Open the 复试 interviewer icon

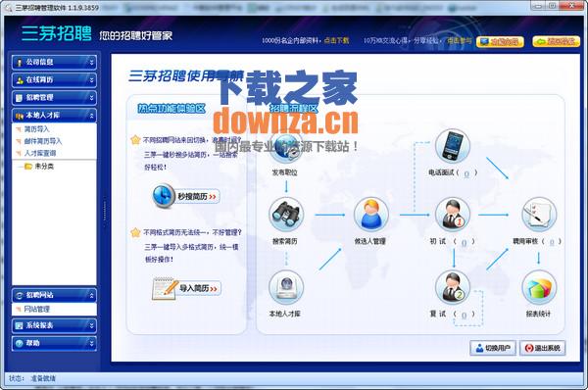tap(452, 287)
